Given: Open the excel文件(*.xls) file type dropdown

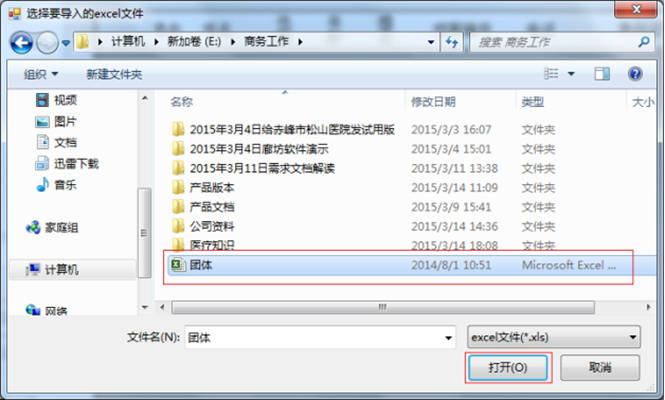Looking at the screenshot, I should pyautogui.click(x=553, y=337).
